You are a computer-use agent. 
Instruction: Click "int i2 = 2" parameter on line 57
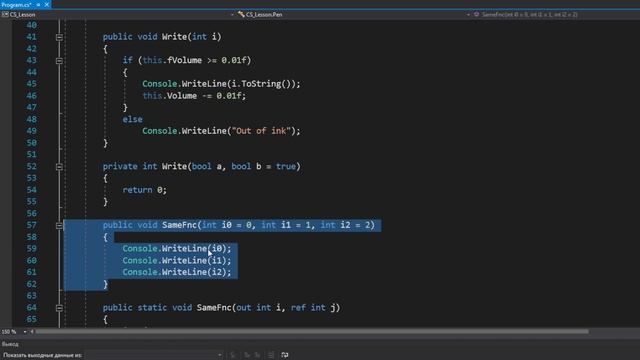coord(345,225)
